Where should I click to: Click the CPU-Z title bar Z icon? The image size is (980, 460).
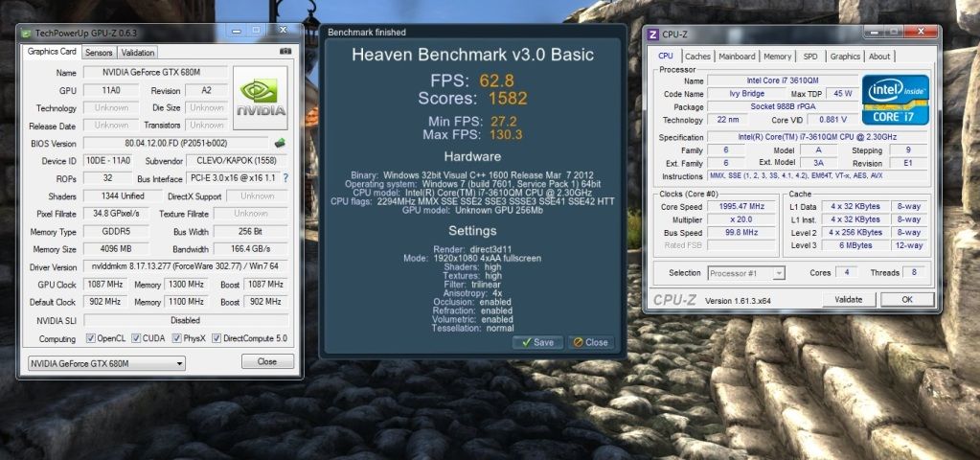[653, 34]
